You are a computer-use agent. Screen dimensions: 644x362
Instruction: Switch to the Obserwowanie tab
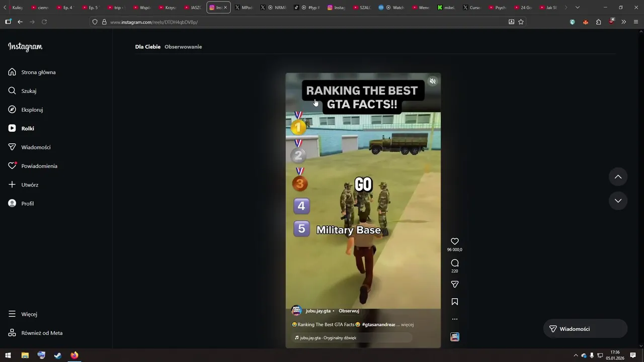click(183, 47)
